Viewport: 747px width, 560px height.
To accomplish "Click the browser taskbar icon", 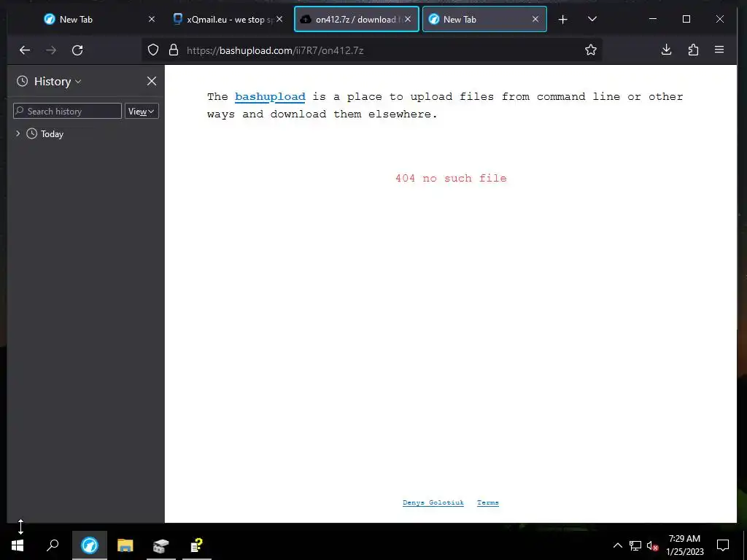I will [90, 545].
